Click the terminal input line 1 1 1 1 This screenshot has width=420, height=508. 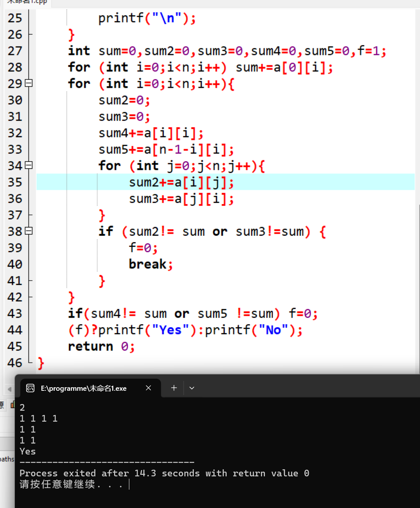[x=39, y=419]
